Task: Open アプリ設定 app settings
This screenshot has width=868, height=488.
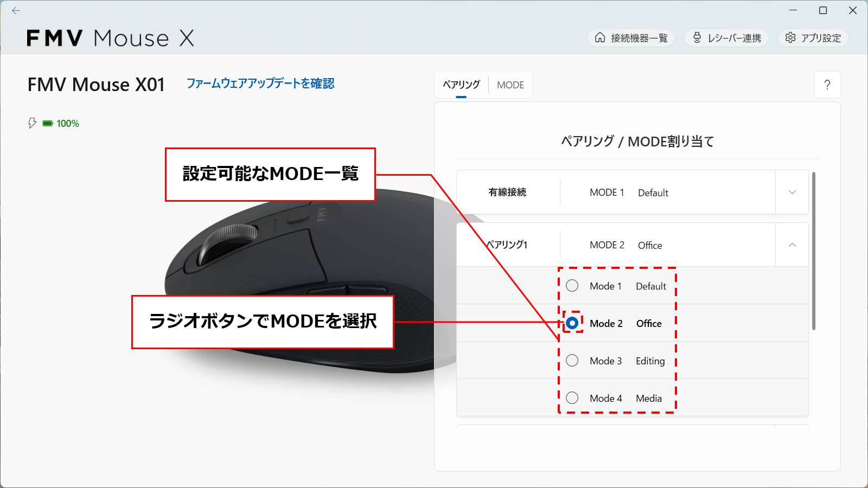Action: pos(813,38)
